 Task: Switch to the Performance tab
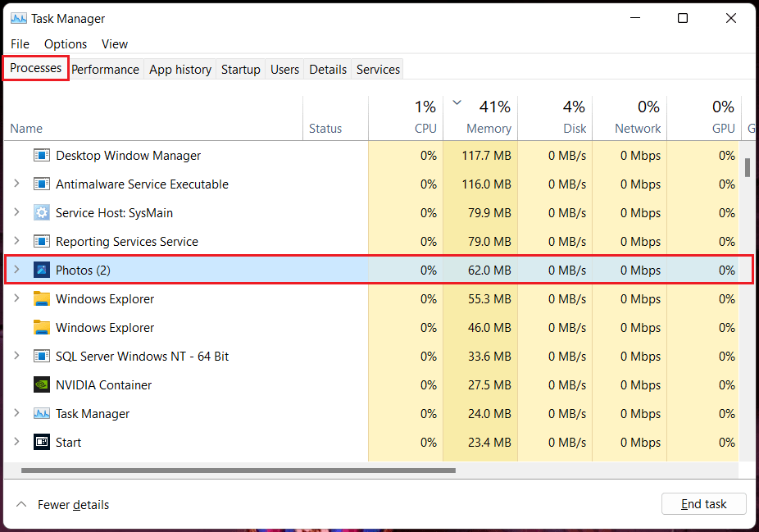coord(105,69)
